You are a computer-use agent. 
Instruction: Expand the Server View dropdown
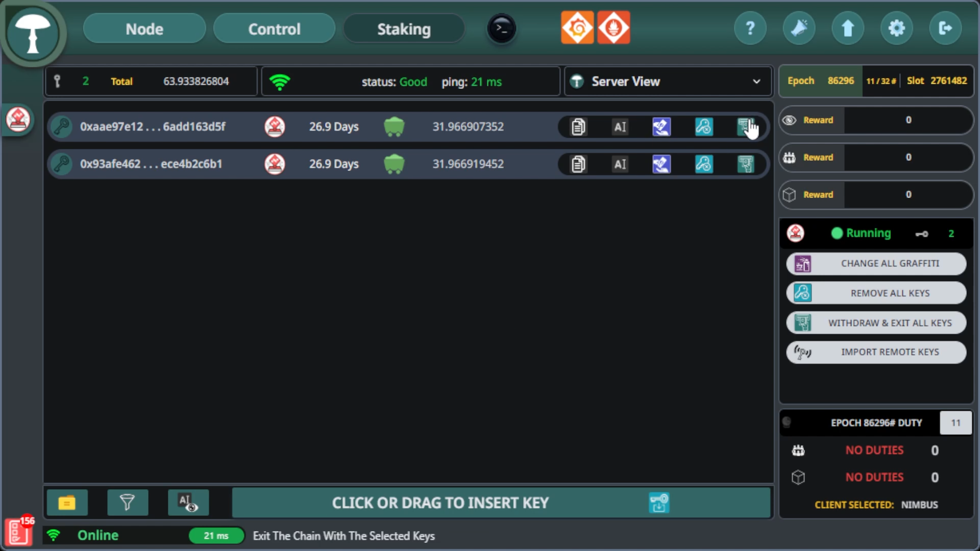click(x=756, y=82)
